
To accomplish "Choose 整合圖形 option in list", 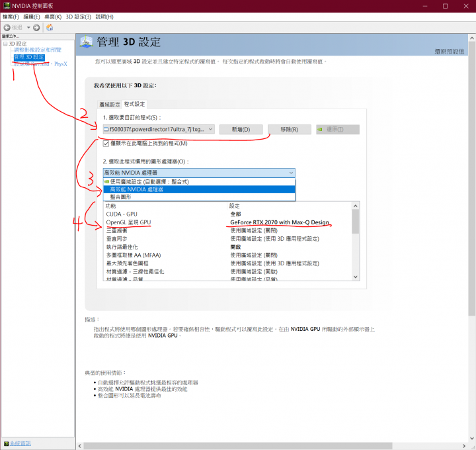I will (199, 197).
